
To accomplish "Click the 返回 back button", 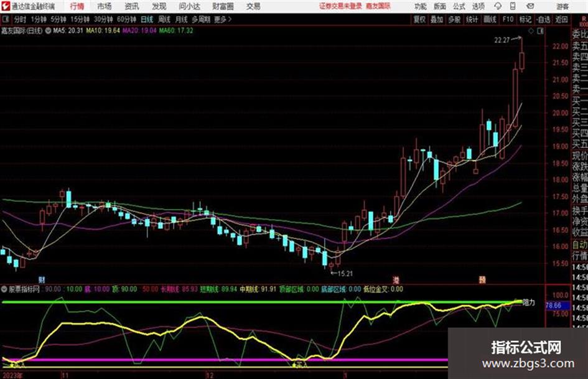I will click(x=561, y=19).
